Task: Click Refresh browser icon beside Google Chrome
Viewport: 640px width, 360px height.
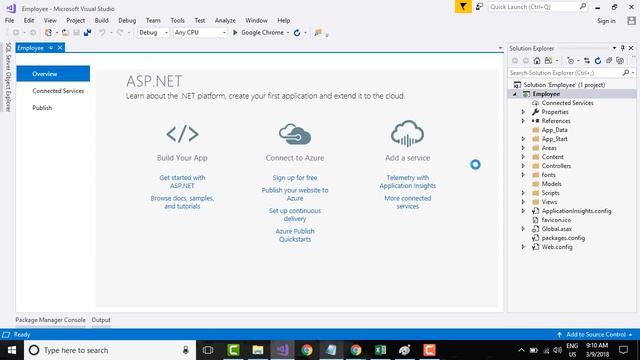Action: [297, 33]
